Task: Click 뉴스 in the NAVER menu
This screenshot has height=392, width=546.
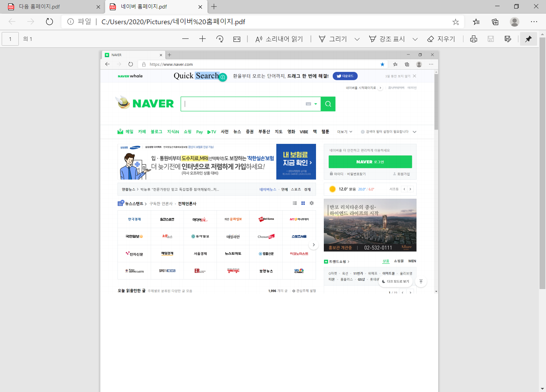Action: click(237, 132)
